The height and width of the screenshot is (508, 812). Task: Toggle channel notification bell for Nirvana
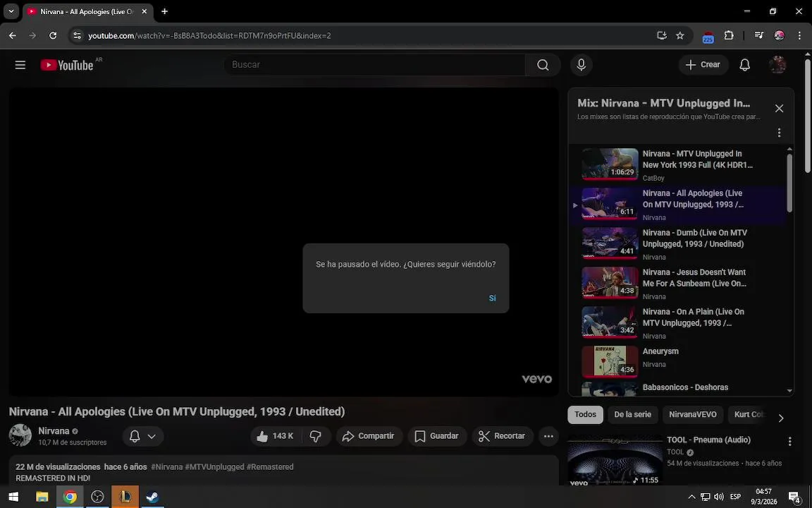(135, 436)
